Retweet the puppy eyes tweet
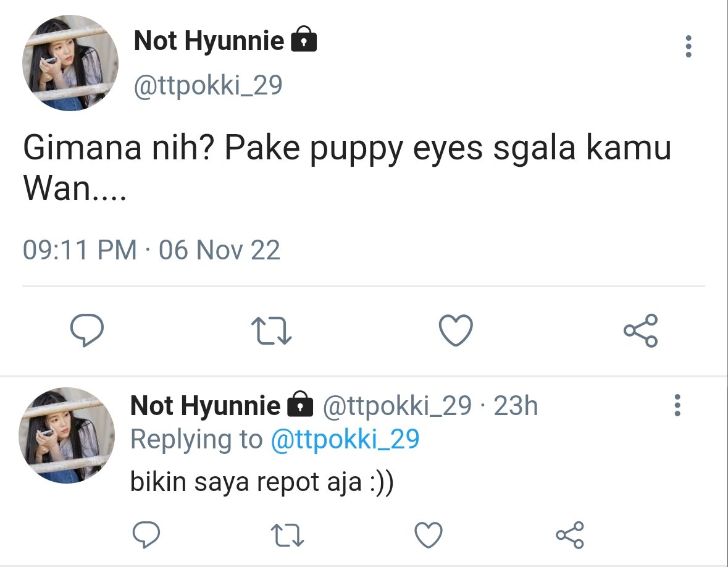The image size is (728, 567). click(274, 330)
